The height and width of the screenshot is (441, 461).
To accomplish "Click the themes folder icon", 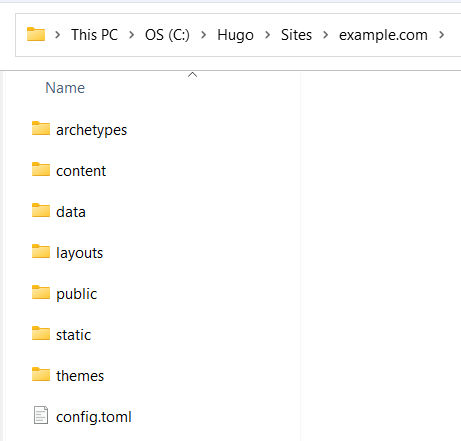I will 41,374.
